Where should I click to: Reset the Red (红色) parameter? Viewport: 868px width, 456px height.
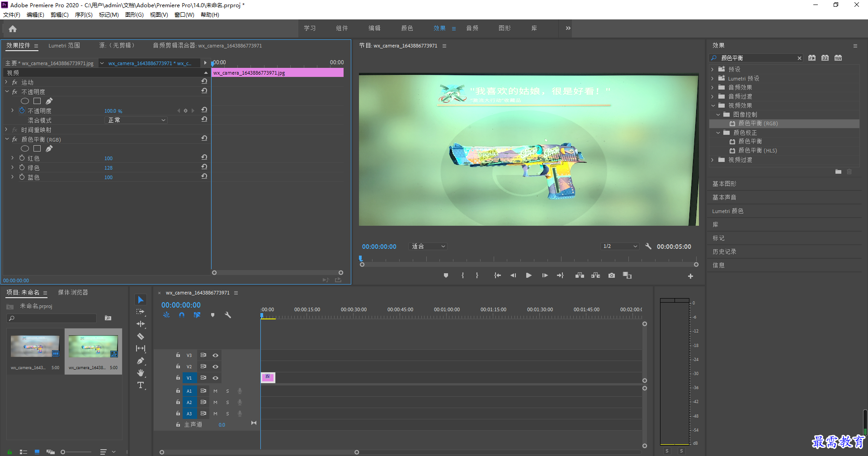[204, 157]
